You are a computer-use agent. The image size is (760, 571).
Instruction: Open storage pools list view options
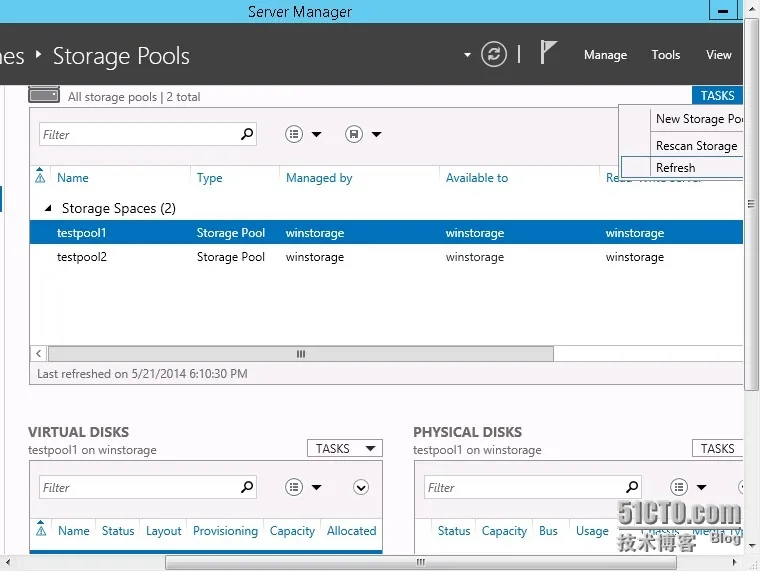tap(303, 134)
